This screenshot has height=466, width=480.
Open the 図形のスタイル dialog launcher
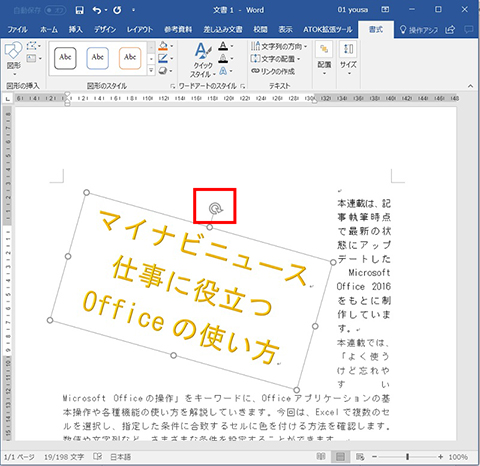[172, 86]
